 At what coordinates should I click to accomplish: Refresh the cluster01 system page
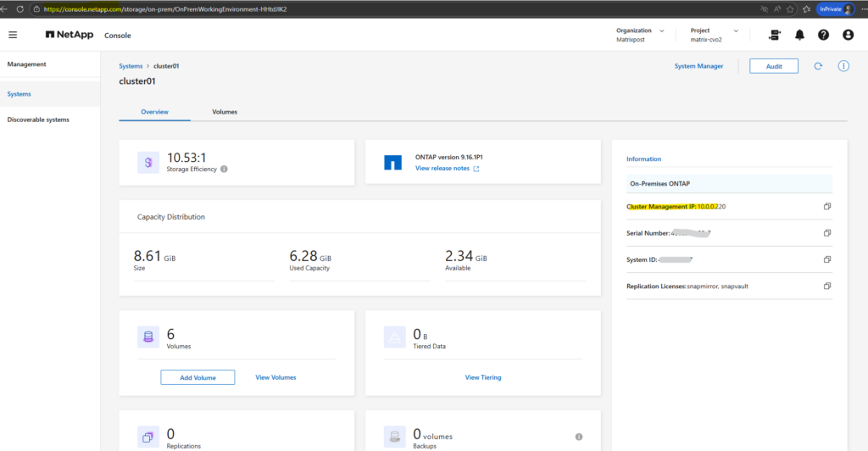[818, 66]
